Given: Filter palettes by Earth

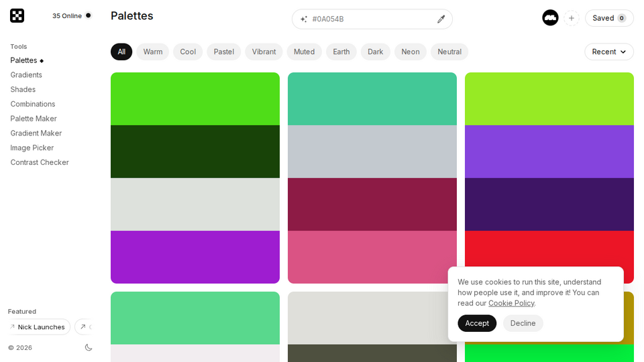Looking at the screenshot, I should 341,52.
